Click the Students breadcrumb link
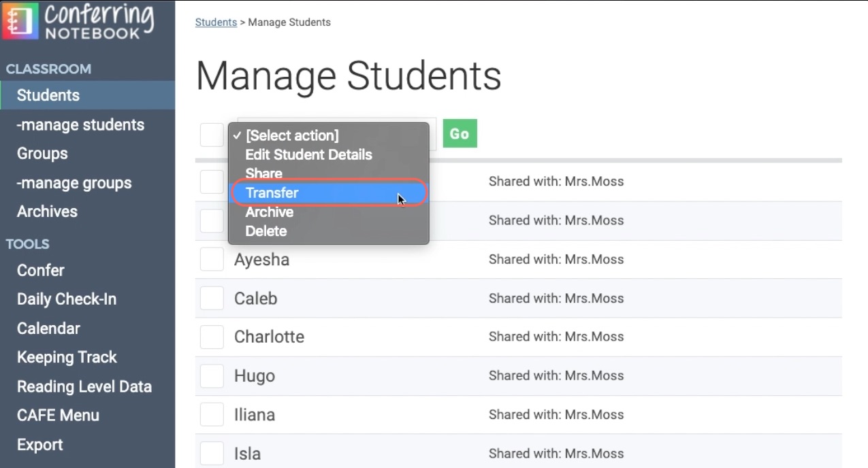Screen dimensions: 868x468 pyautogui.click(x=216, y=22)
